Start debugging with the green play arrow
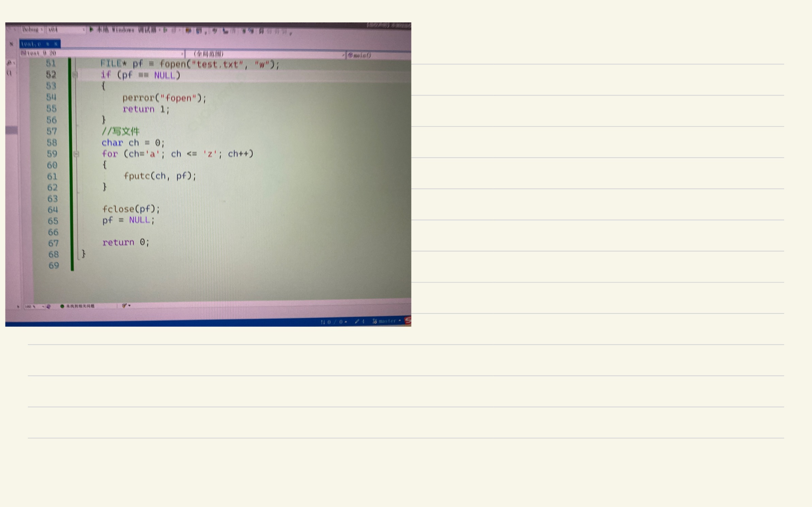The image size is (812, 507). coord(91,30)
